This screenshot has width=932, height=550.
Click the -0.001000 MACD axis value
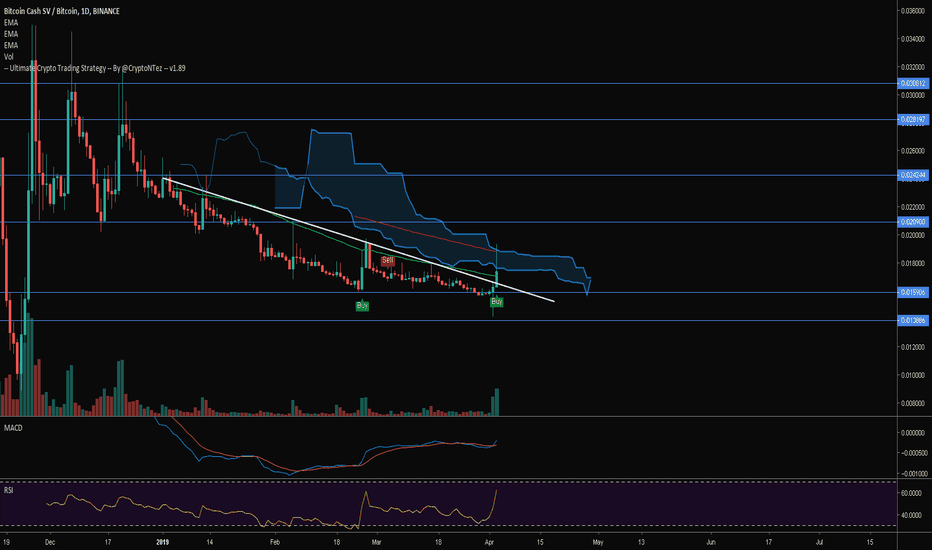tap(912, 474)
